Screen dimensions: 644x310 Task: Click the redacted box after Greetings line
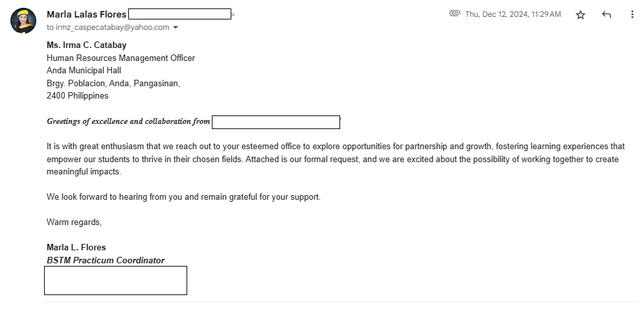click(x=276, y=122)
